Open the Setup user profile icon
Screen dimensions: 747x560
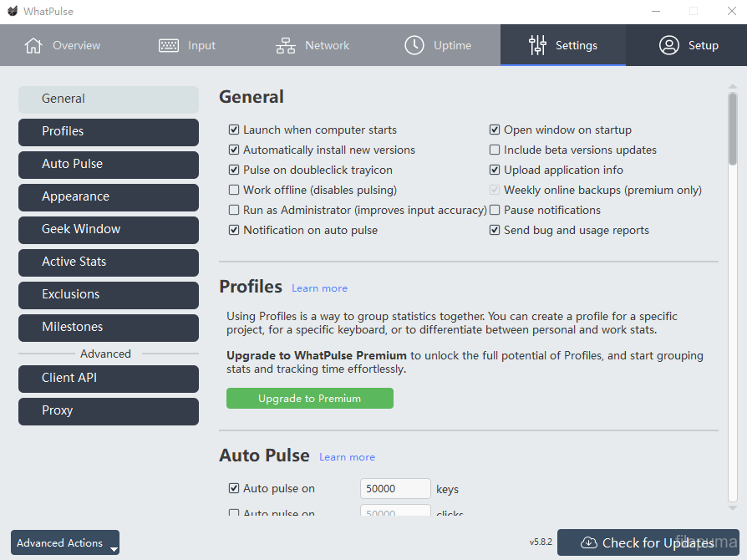click(668, 45)
